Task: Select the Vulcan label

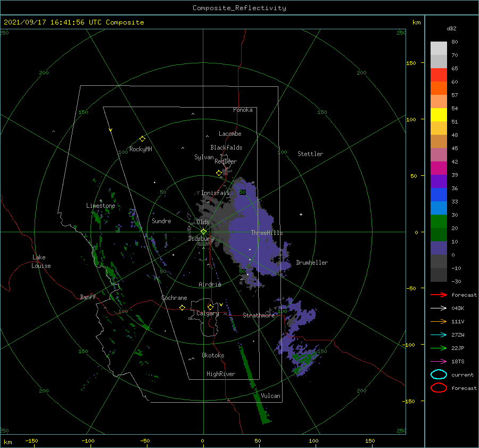Action: 271,396
